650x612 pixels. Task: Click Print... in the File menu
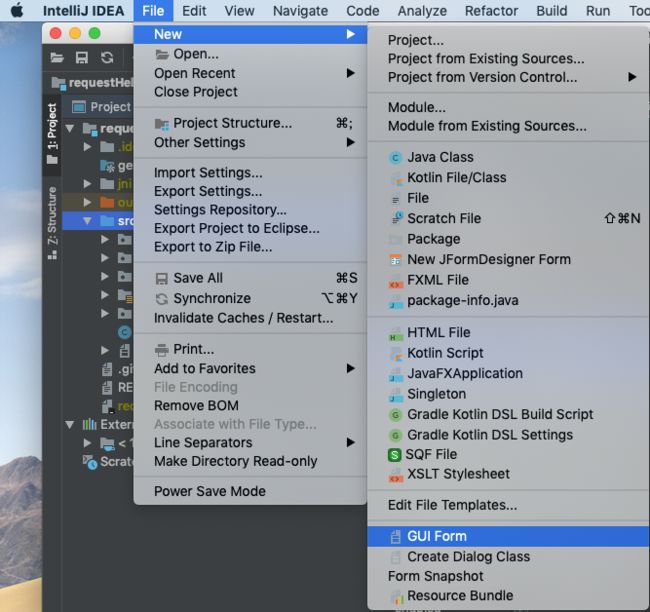tap(250, 349)
